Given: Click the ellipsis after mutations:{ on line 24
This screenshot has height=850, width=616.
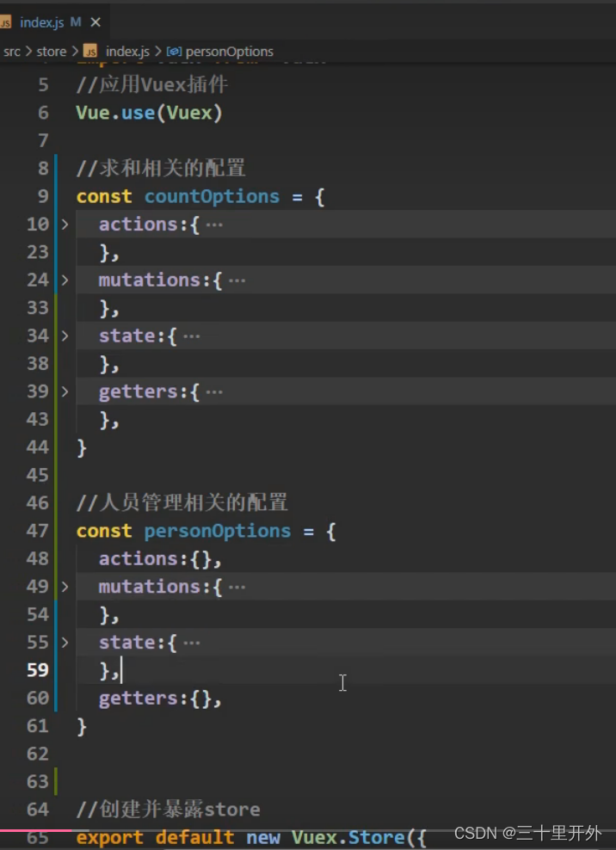Looking at the screenshot, I should tap(237, 280).
